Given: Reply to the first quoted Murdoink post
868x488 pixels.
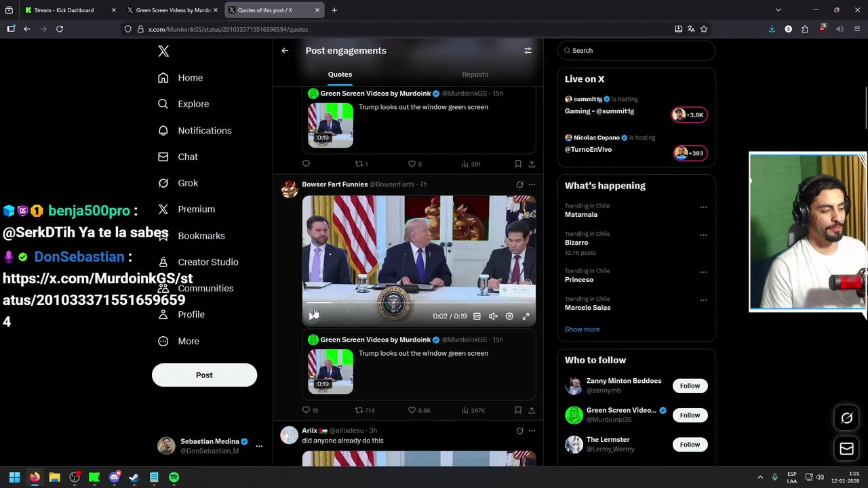Looking at the screenshot, I should 306,164.
